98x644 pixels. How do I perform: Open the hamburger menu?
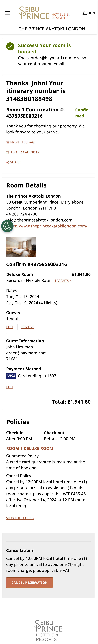(7, 13)
